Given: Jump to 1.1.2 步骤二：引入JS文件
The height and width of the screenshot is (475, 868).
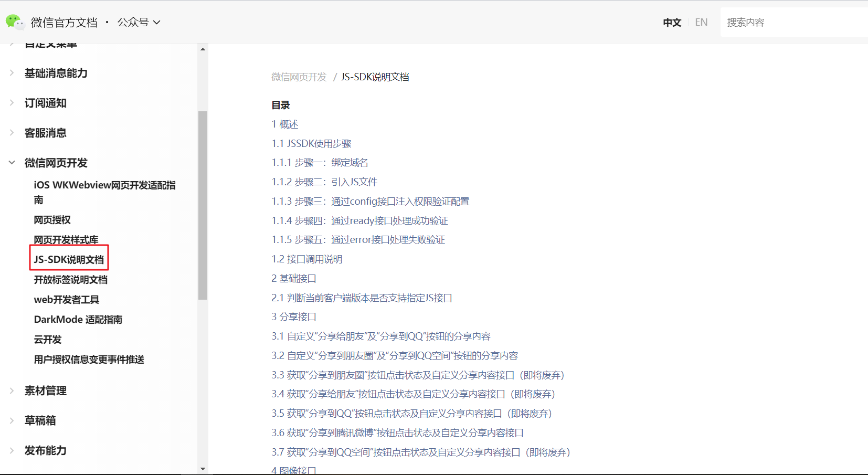Looking at the screenshot, I should (x=324, y=182).
